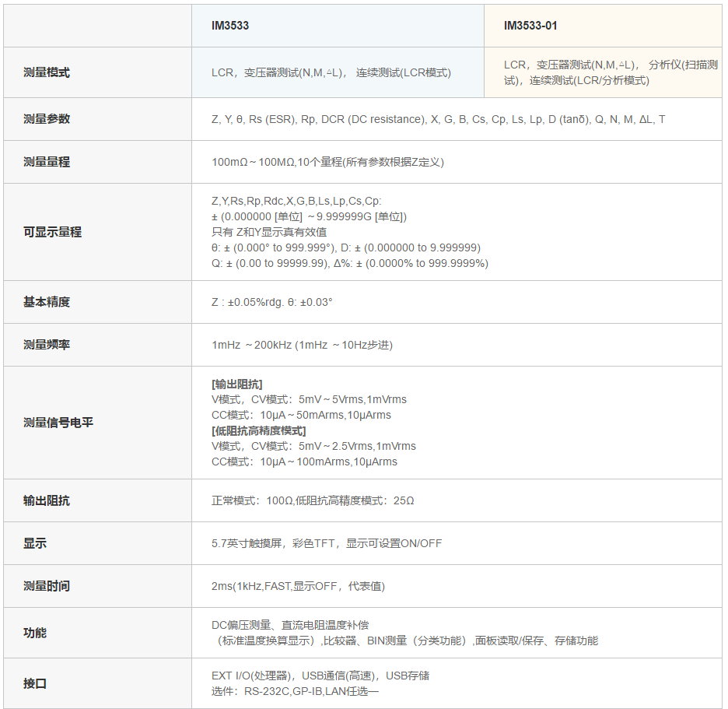This screenshot has width=728, height=709.
Task: Click the line CC模式：10μA～50mArms,10μArms
Action: (301, 415)
